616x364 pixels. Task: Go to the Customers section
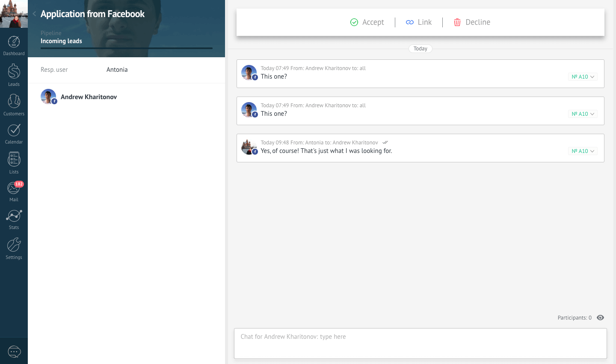pyautogui.click(x=14, y=105)
